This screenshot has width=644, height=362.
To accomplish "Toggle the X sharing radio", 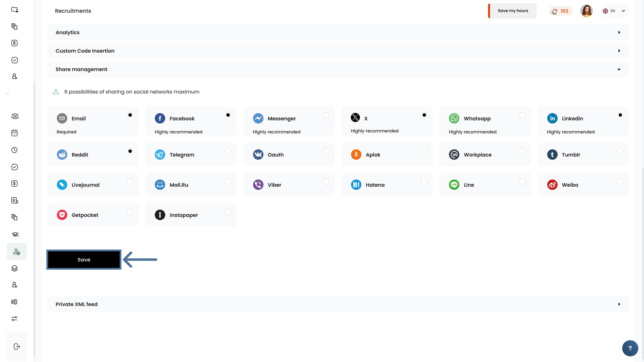I will pos(424,115).
